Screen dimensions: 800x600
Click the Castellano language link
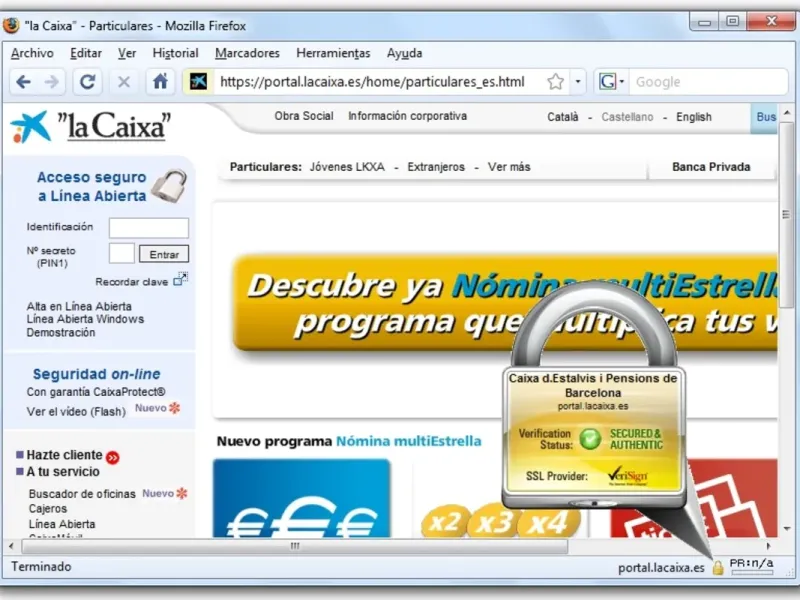[x=627, y=117]
